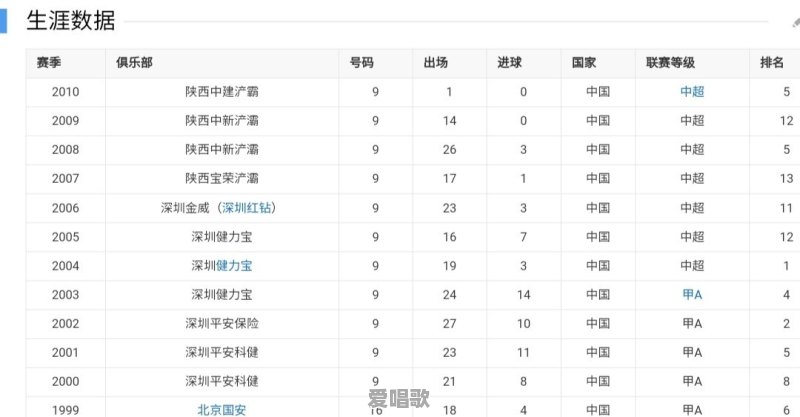
Task: Click ranking value 2 in 2002 row
Action: coord(786,324)
